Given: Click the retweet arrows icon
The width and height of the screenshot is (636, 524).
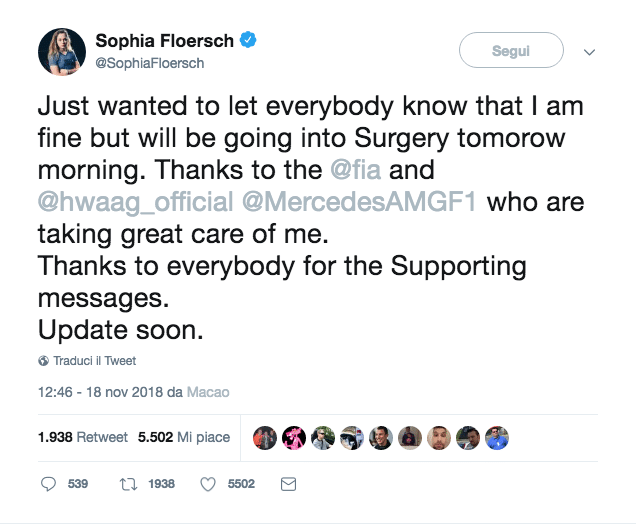Looking at the screenshot, I should point(128,484).
